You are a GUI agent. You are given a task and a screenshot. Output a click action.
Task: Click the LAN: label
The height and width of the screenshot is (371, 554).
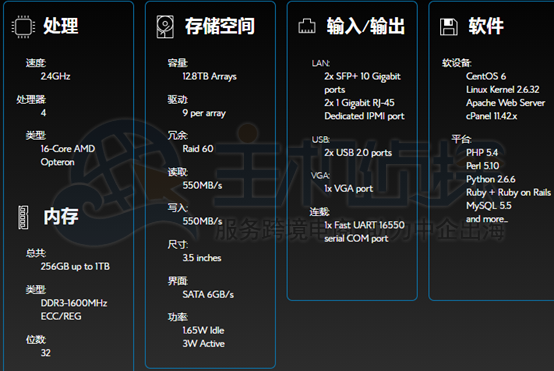(320, 63)
